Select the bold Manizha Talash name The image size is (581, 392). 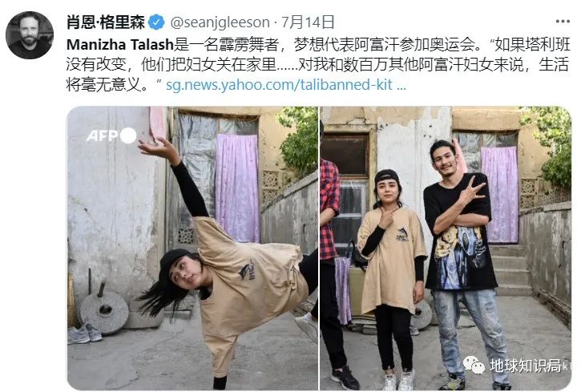(120, 45)
